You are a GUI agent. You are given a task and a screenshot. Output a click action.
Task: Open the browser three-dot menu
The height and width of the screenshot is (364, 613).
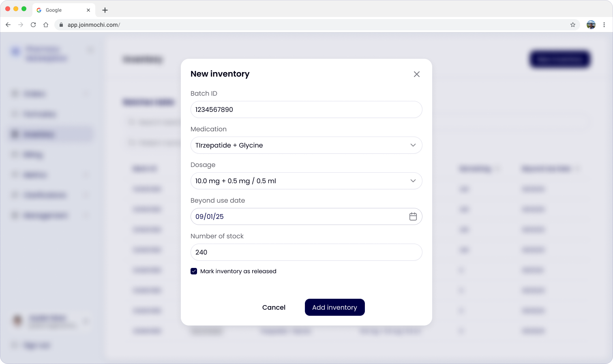click(x=604, y=25)
